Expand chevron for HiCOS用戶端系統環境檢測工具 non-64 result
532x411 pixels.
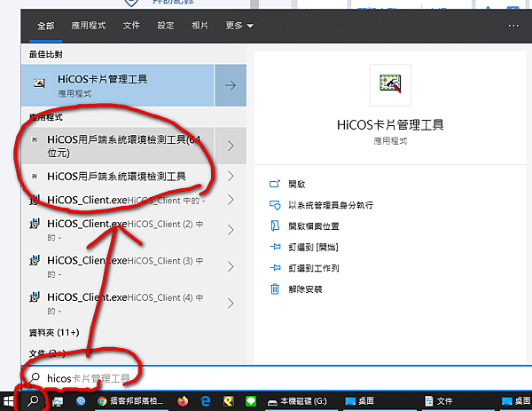click(231, 177)
